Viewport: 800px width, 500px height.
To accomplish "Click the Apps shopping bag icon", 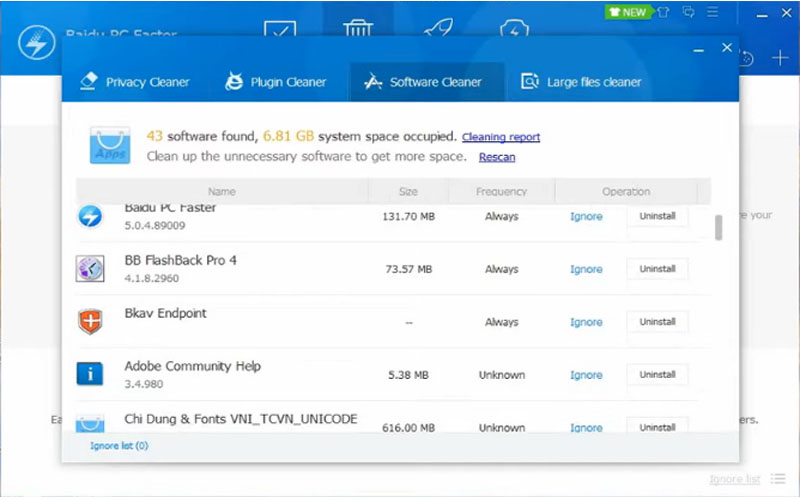I will click(x=110, y=146).
